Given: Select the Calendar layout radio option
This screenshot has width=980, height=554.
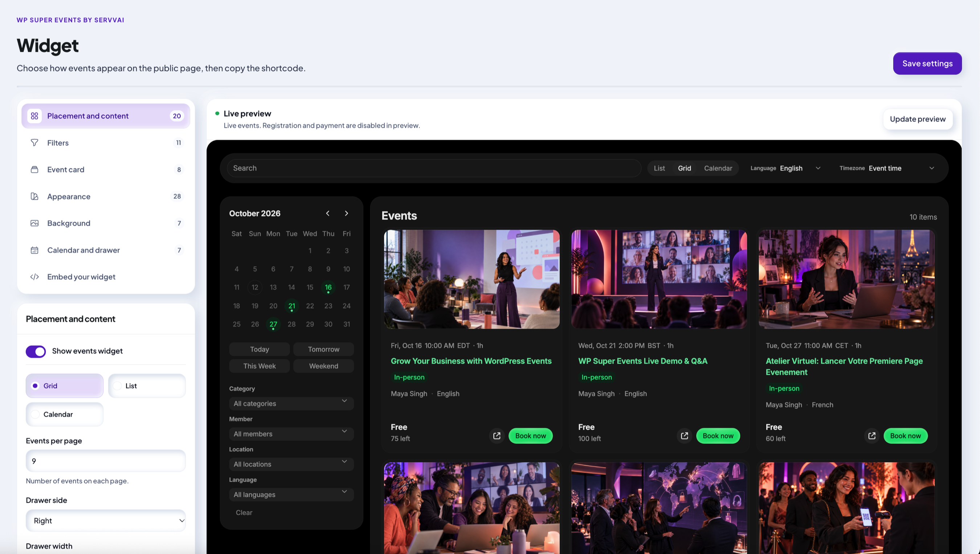Looking at the screenshot, I should (x=64, y=414).
